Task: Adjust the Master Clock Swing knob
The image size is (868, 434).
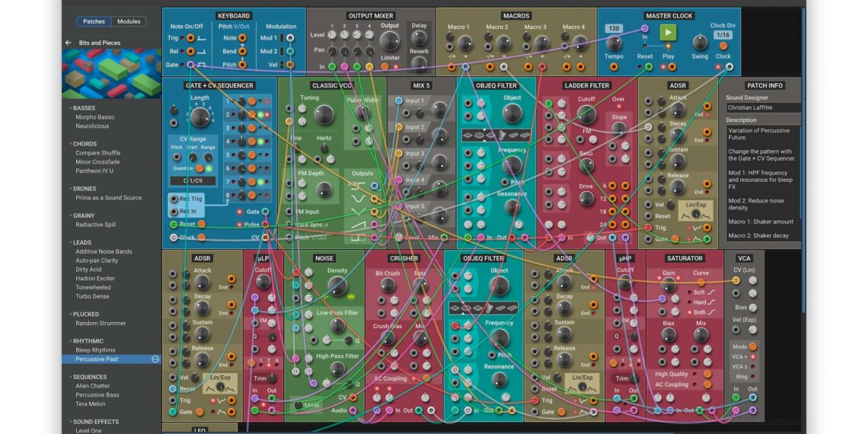Action: pos(700,43)
